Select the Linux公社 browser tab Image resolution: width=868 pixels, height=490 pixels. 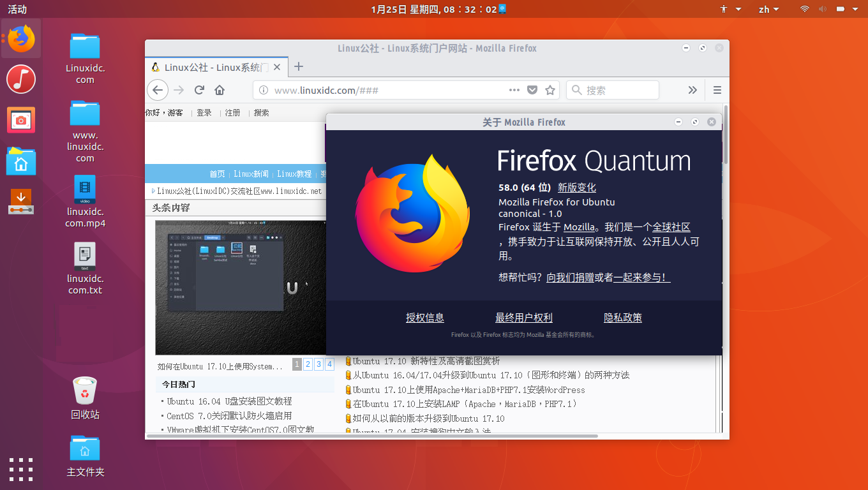(216, 67)
